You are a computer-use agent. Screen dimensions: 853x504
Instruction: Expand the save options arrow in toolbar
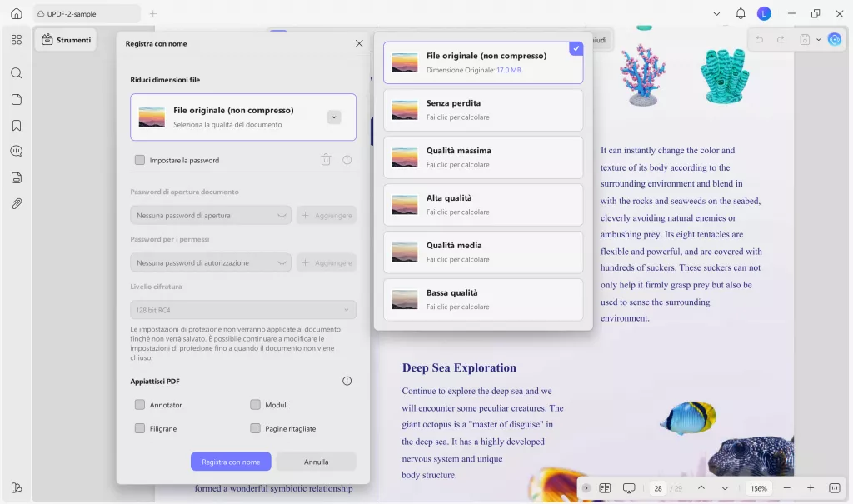[818, 40]
